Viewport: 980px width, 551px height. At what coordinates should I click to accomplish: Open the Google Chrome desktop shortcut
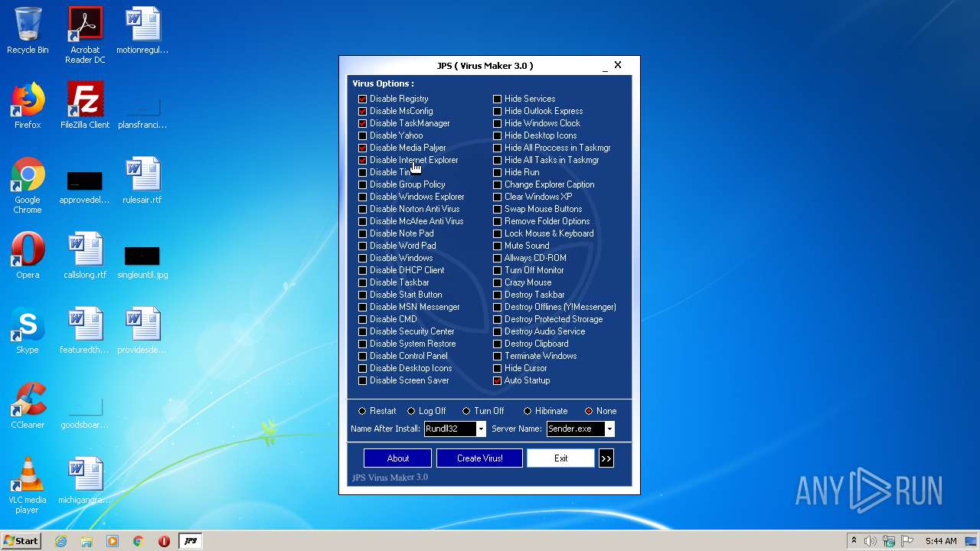[28, 185]
